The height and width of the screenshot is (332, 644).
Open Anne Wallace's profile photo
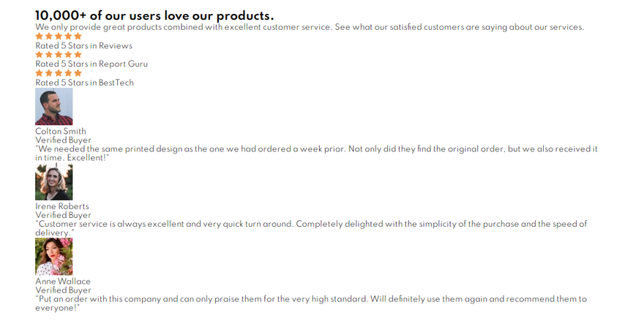[x=54, y=257]
